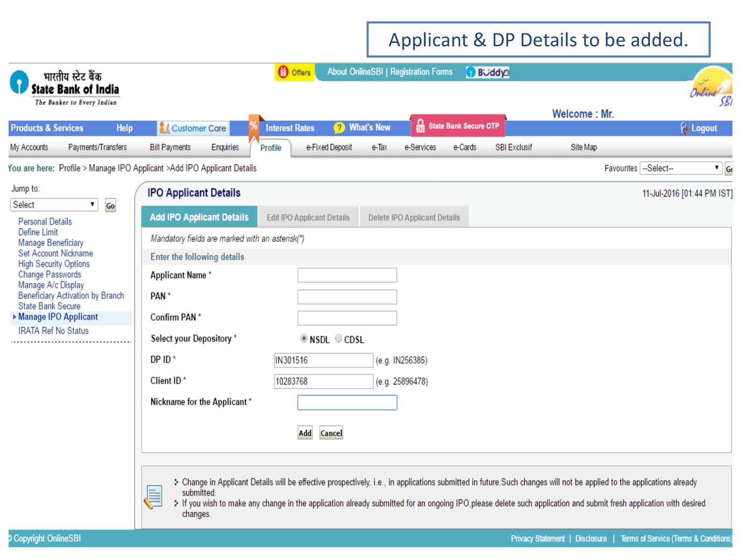
Task: Click the State Bank Secure OTP lock icon
Action: (420, 126)
